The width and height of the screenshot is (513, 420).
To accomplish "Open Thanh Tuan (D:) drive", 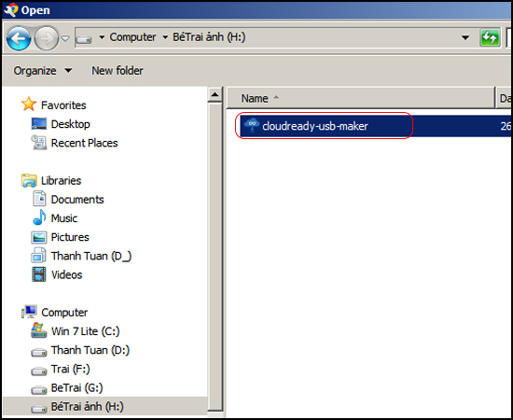I will tap(90, 350).
